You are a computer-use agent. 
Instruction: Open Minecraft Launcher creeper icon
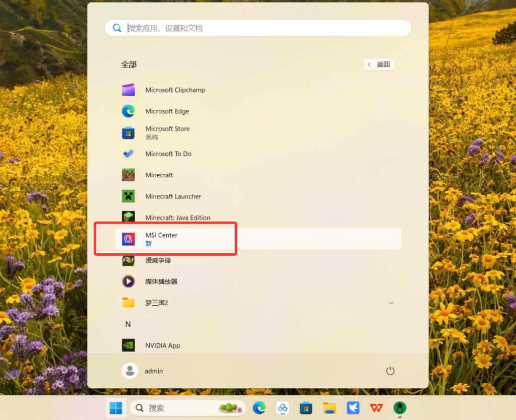[128, 196]
